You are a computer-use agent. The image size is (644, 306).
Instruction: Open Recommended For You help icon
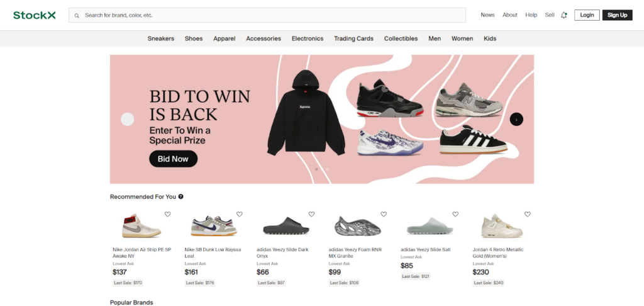180,196
